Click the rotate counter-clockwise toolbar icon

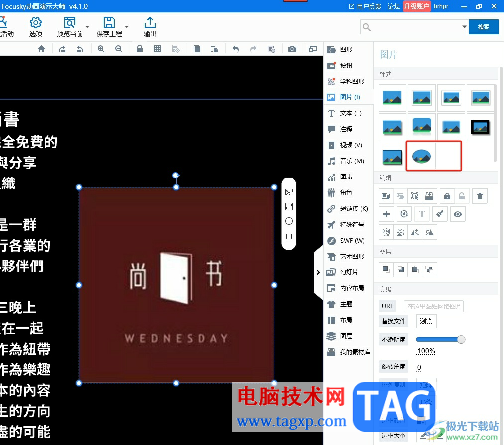pos(80,49)
